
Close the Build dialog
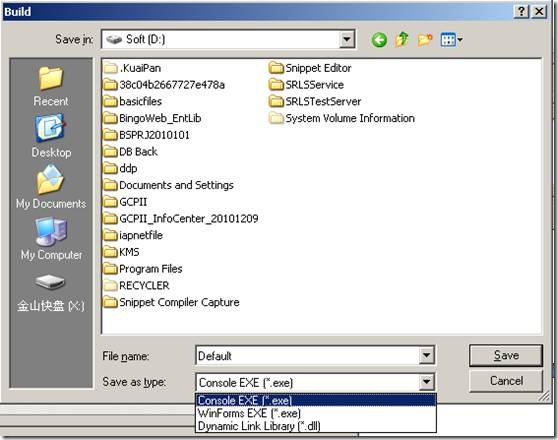[539, 11]
